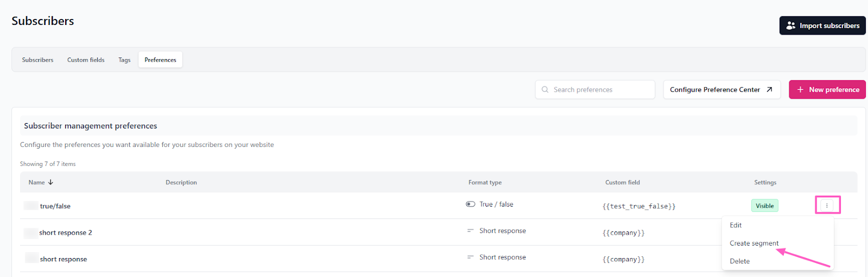The width and height of the screenshot is (868, 277).
Task: Click the magnifier icon in the search box
Action: coord(545,89)
